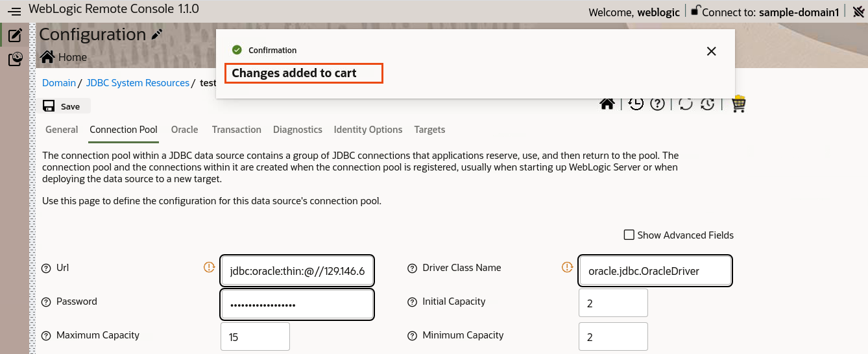Open the help question mark in toolbar
The width and height of the screenshot is (868, 354).
coord(657,104)
